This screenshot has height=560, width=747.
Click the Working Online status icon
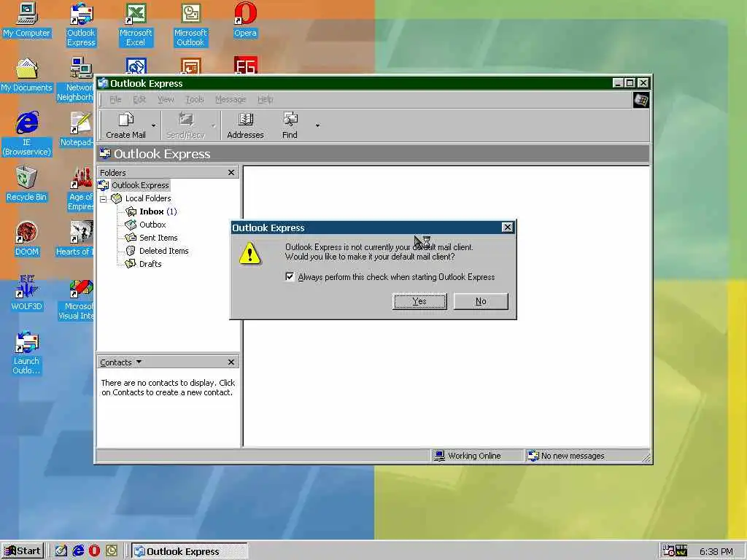coord(438,456)
